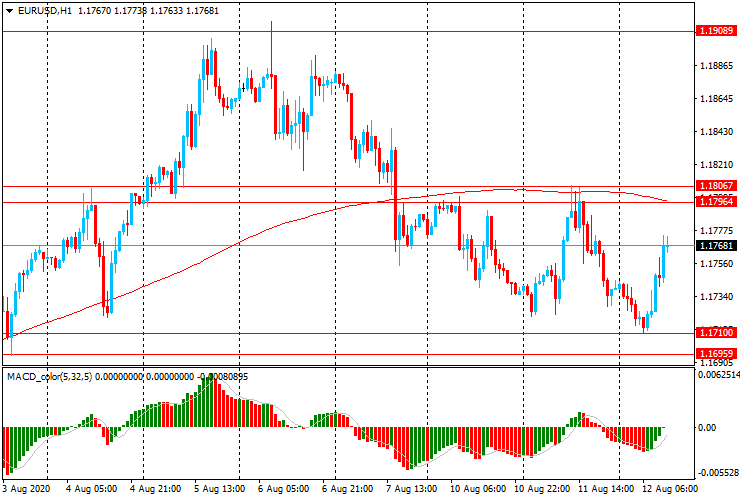This screenshot has height=500, width=740.
Task: Click the 1.18067 red price label
Action: [716, 186]
